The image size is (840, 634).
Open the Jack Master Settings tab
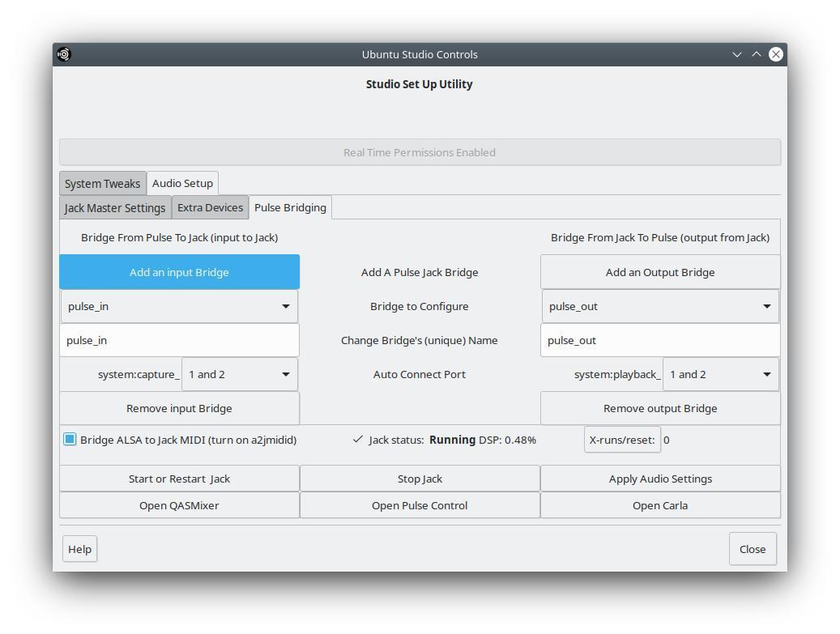coord(115,208)
